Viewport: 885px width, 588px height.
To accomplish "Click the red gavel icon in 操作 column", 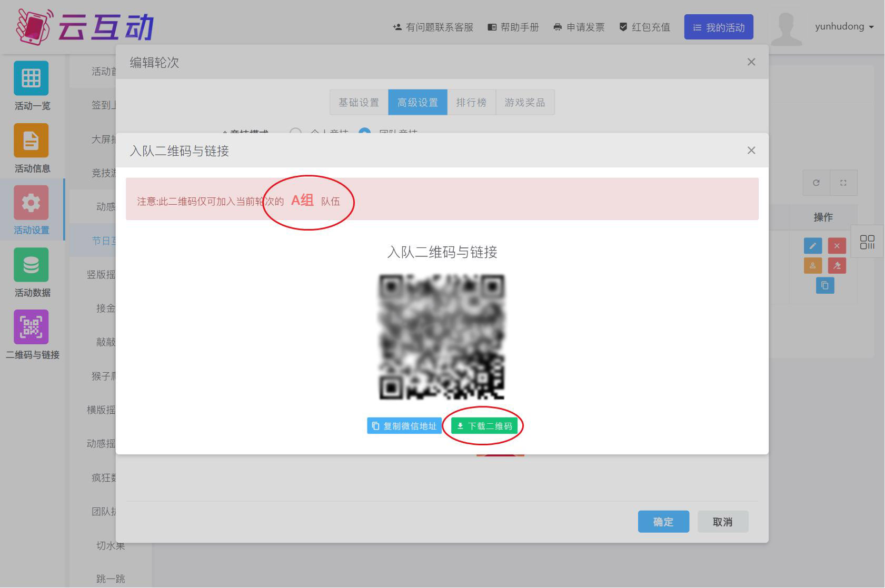I will coord(837,265).
